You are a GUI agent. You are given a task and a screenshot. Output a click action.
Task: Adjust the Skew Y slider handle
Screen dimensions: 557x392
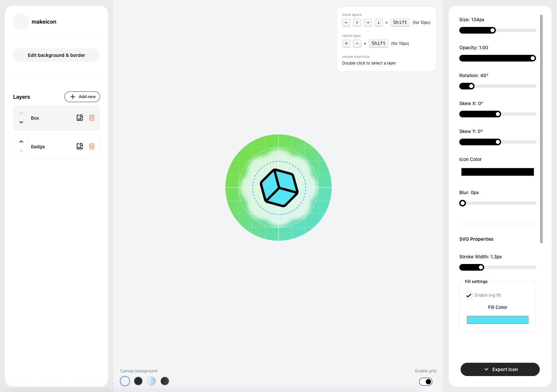[x=498, y=142]
